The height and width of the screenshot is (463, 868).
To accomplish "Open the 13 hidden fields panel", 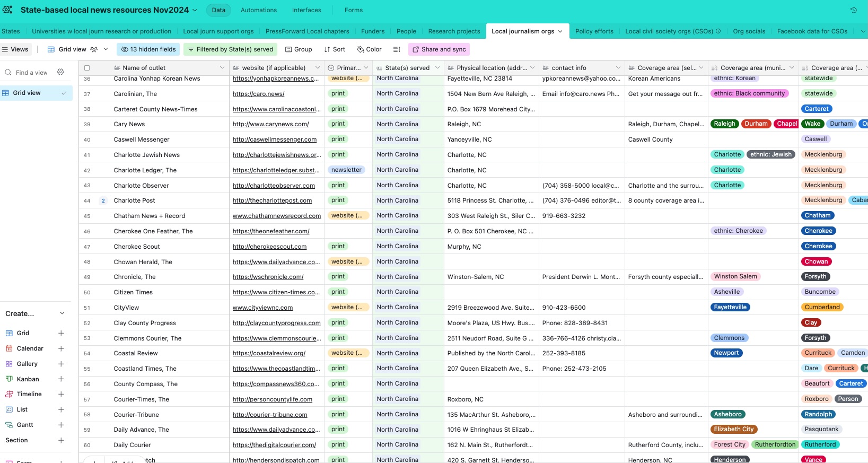I will (148, 49).
